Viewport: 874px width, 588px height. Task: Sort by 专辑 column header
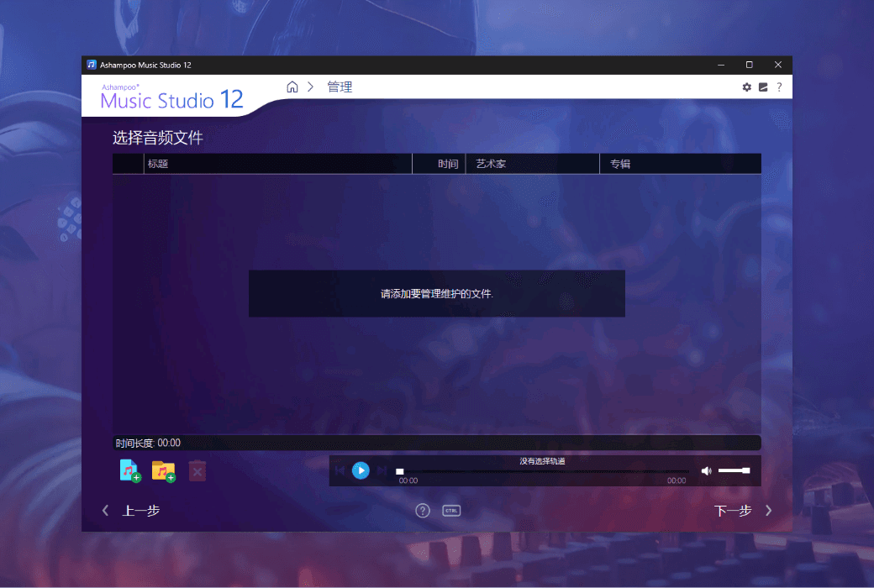[680, 164]
